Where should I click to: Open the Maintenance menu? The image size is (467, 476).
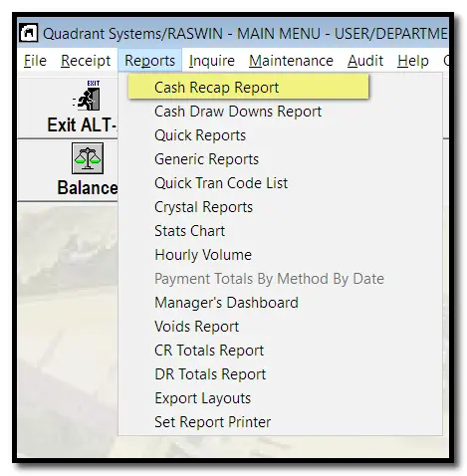pyautogui.click(x=291, y=61)
